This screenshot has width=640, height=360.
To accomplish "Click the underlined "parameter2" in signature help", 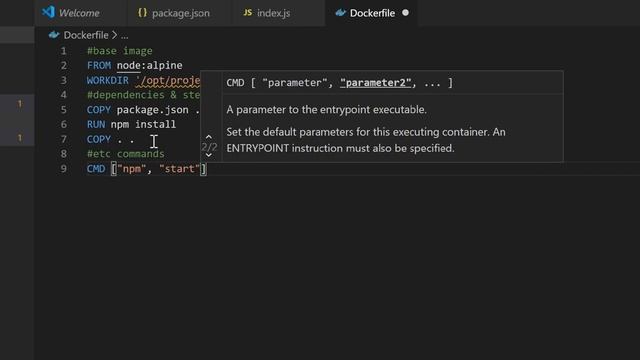I will click(376, 83).
